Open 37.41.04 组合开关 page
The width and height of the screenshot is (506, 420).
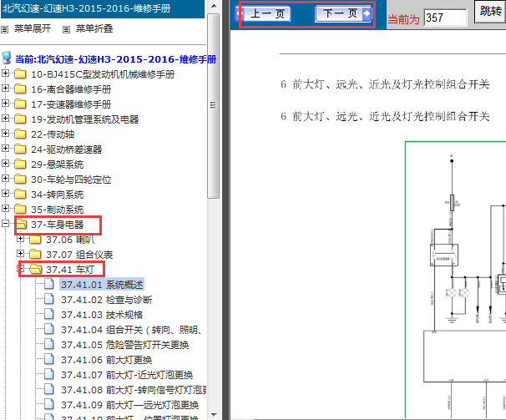point(131,330)
